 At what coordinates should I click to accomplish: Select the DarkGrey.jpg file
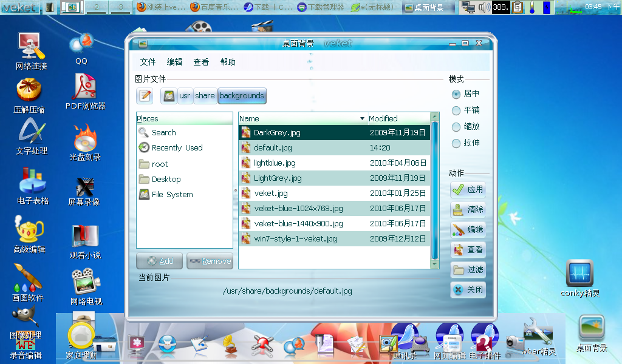coord(335,133)
